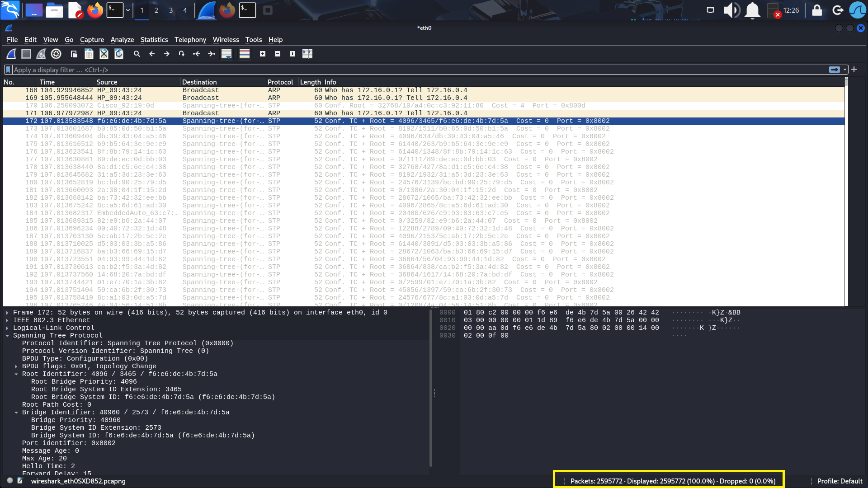
Task: Stop the running packet capture
Action: [26, 54]
